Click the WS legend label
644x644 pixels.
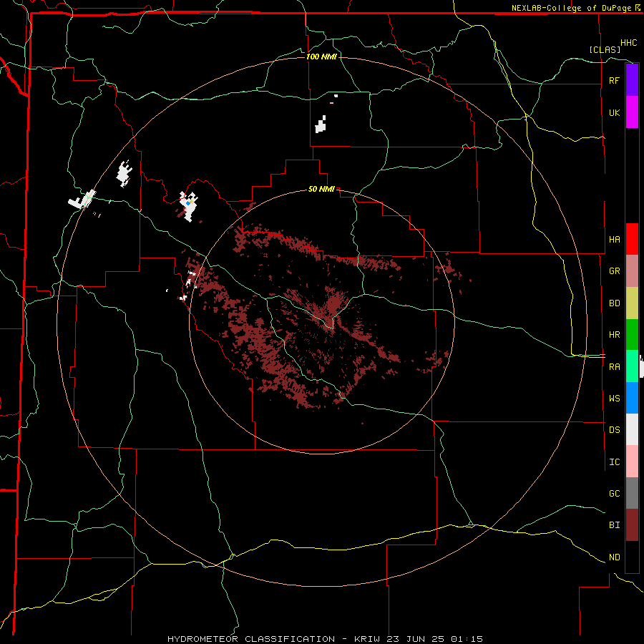614,398
